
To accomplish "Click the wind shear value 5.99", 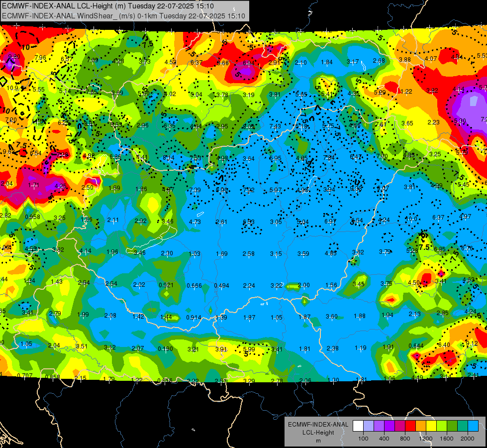I will click(249, 349).
